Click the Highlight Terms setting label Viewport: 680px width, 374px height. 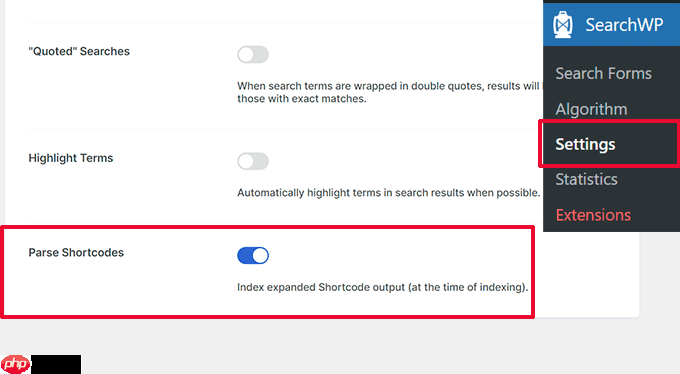(71, 158)
